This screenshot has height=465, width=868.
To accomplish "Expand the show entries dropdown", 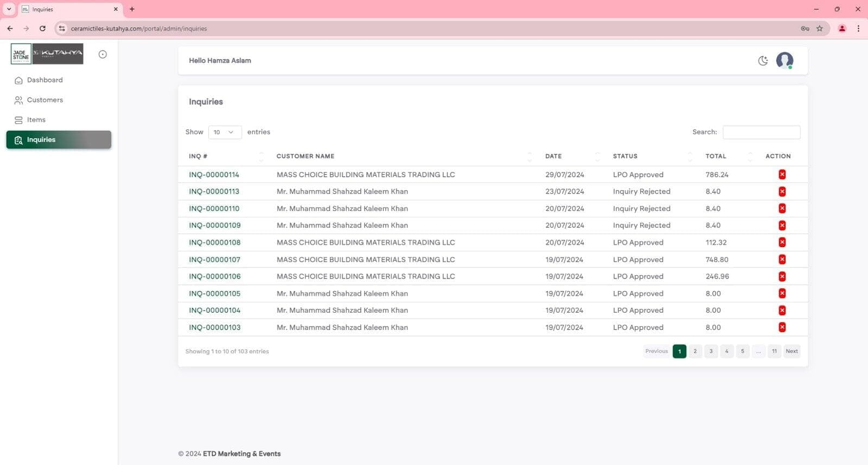I will point(225,132).
